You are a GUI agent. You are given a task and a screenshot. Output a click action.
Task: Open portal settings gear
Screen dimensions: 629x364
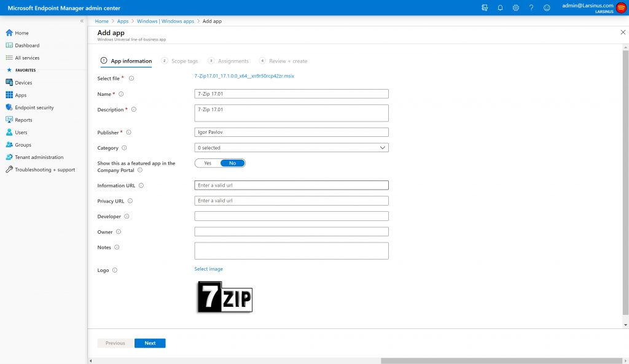point(516,7)
